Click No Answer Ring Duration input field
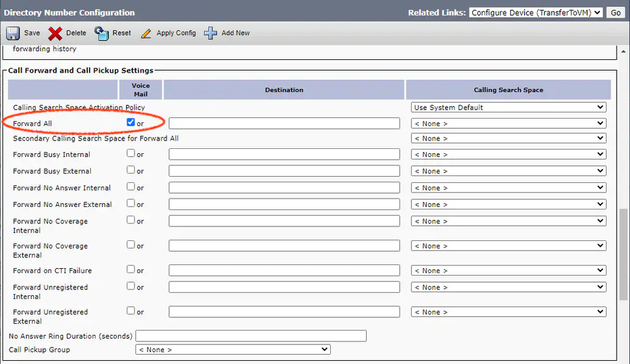This screenshot has width=630, height=364. [251, 336]
